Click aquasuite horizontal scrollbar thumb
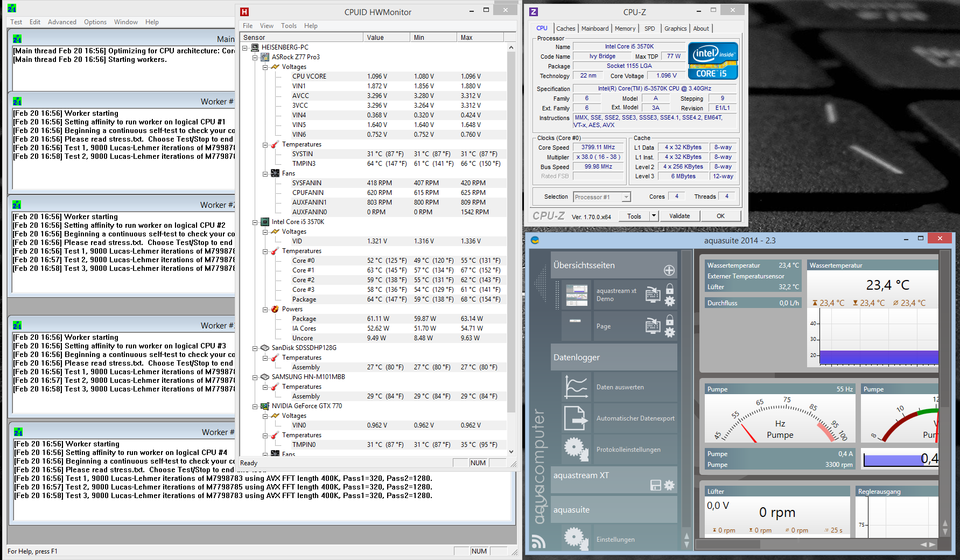This screenshot has height=560, width=960. pyautogui.click(x=728, y=544)
